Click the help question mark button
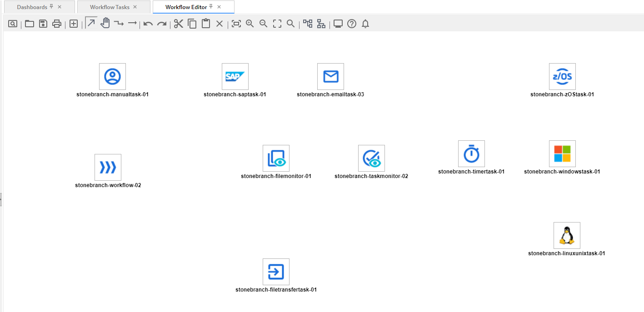This screenshot has width=644, height=312. (352, 24)
